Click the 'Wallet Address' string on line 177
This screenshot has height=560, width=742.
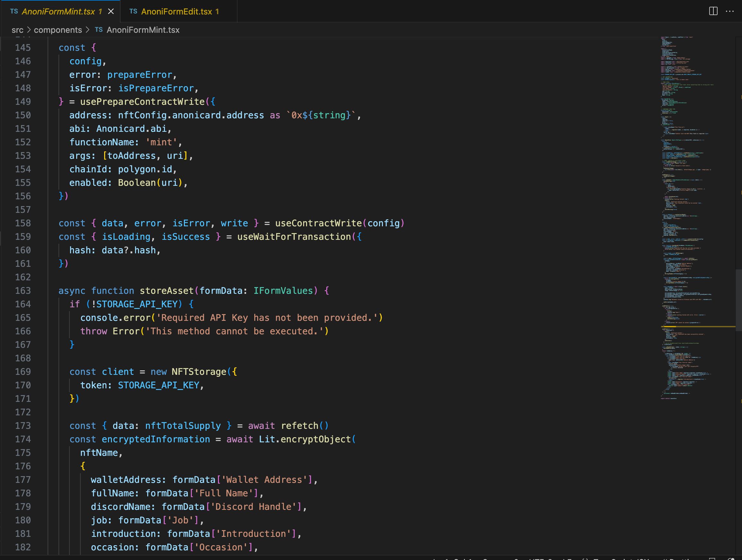click(x=264, y=480)
